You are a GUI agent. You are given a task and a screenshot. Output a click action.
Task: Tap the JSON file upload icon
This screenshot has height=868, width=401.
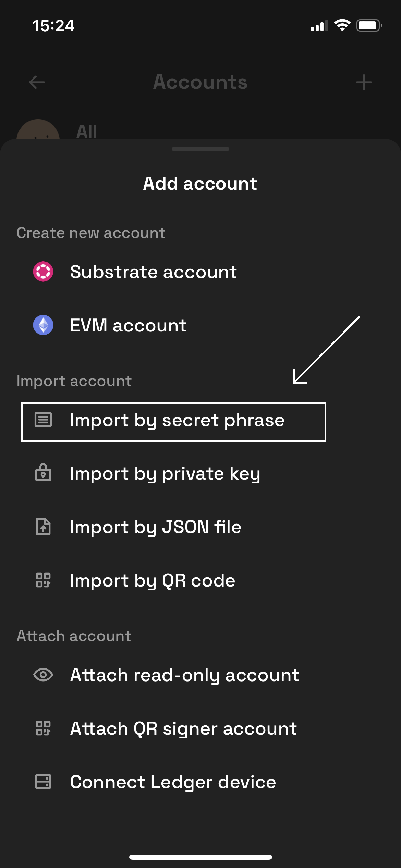pos(43,527)
